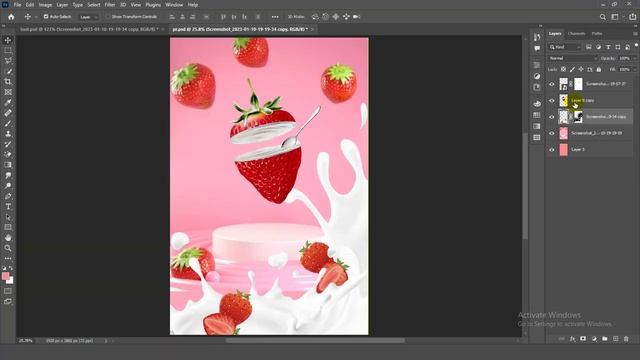640x360 pixels.
Task: Switch to the Channels tab
Action: pos(576,33)
